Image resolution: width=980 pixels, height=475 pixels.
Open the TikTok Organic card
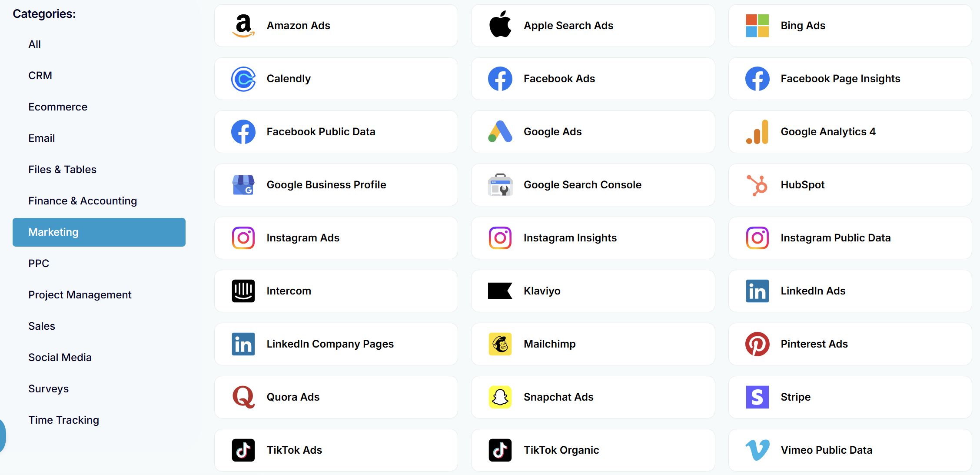(x=593, y=450)
